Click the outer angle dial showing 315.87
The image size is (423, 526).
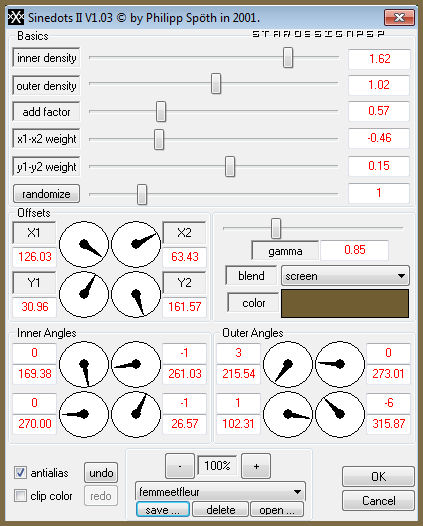[x=340, y=414]
